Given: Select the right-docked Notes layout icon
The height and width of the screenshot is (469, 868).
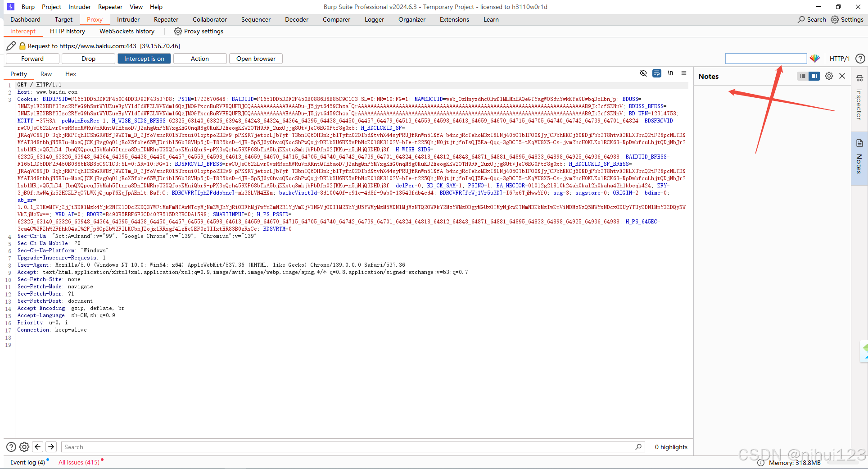Looking at the screenshot, I should pos(814,76).
